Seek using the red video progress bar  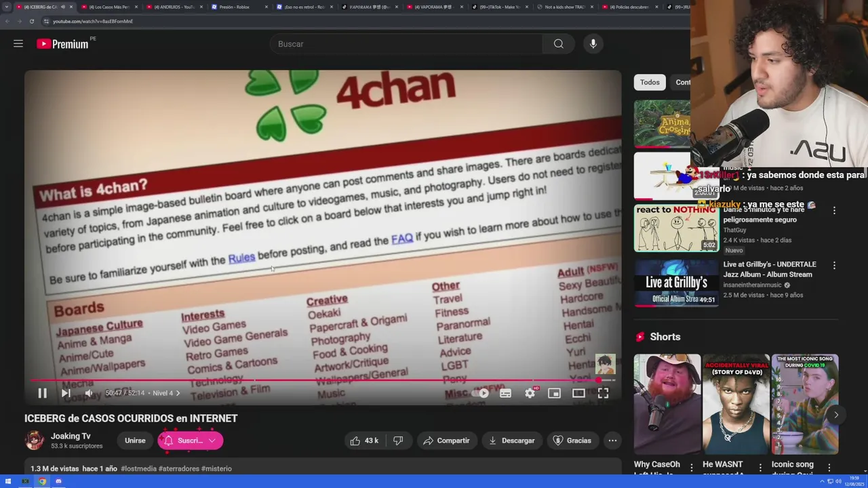(323, 380)
